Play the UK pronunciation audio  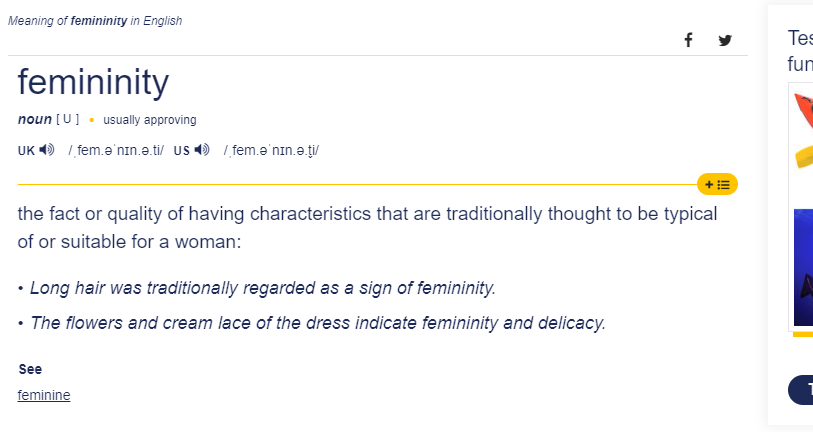point(47,150)
